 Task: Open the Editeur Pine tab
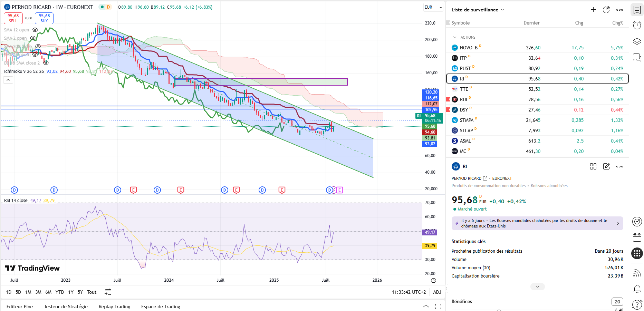20,307
